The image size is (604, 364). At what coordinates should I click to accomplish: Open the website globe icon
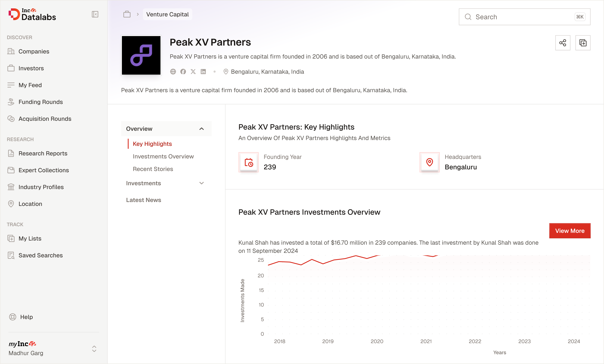(173, 72)
